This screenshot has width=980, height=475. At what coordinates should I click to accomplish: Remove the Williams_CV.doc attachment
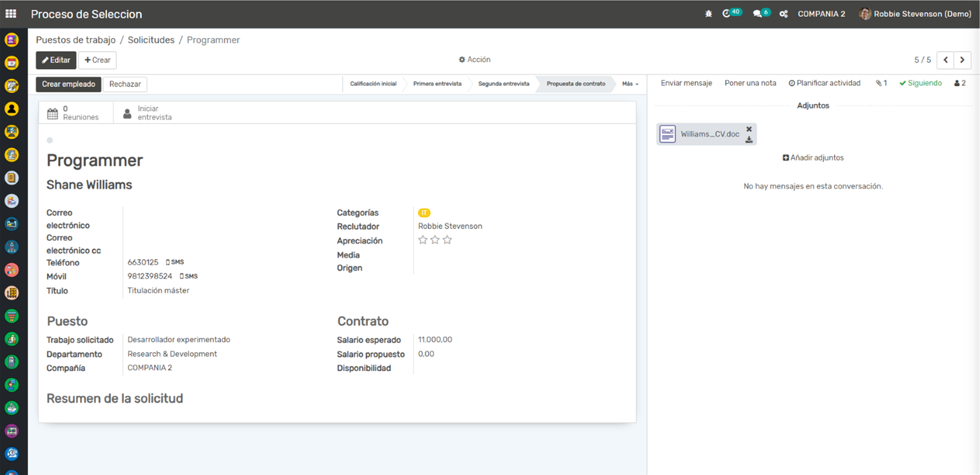point(749,129)
